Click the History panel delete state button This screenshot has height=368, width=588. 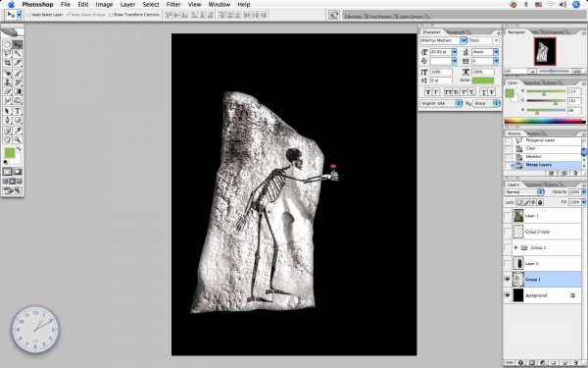[x=575, y=173]
